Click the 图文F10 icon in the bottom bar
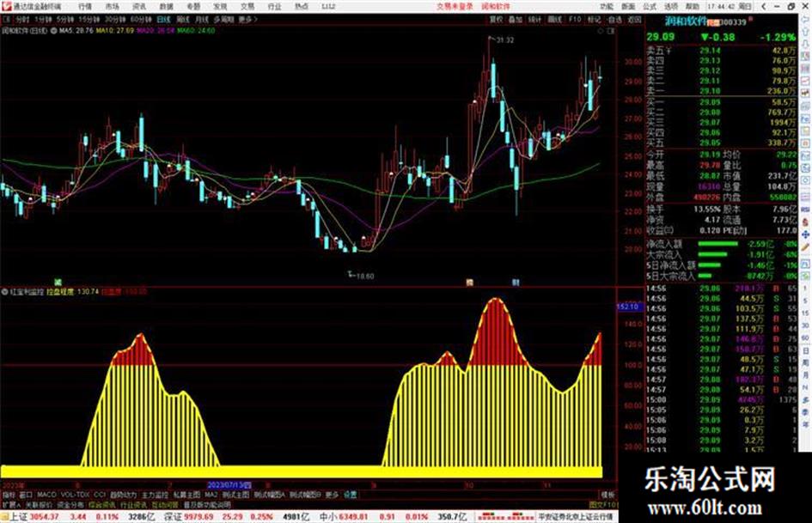The image size is (812, 523). point(603,504)
